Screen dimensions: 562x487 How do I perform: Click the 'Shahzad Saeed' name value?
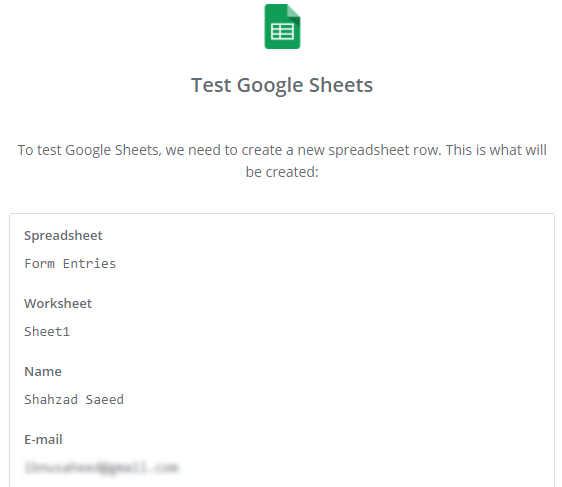[x=74, y=400]
